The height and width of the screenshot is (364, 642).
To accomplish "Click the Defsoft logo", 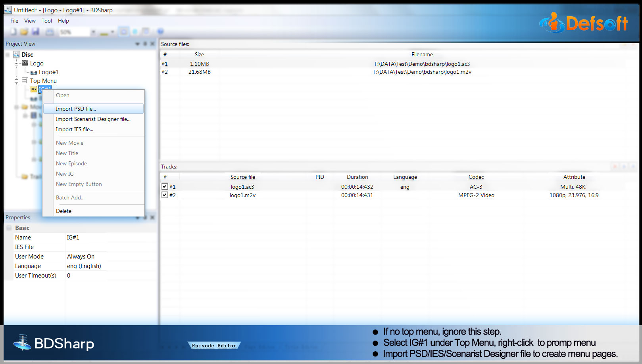I will (x=583, y=23).
